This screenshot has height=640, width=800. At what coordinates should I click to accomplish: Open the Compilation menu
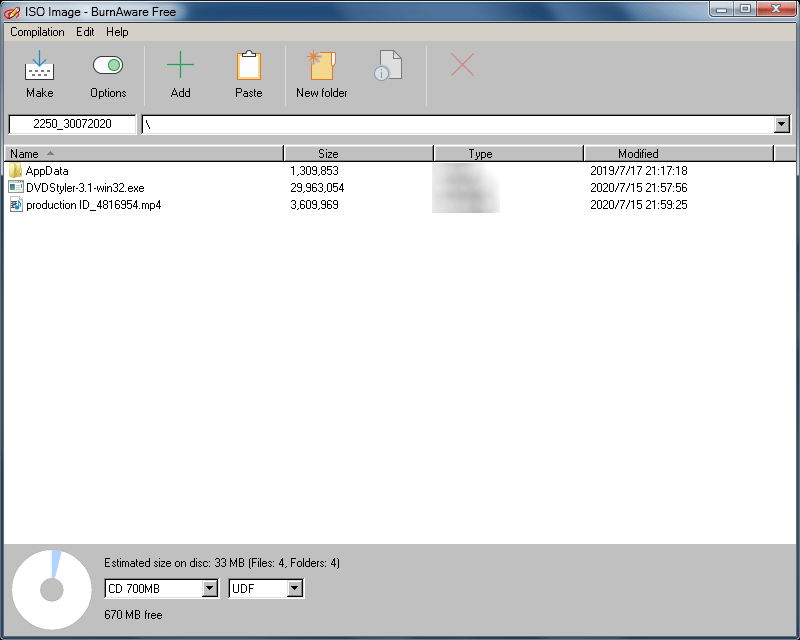[37, 32]
